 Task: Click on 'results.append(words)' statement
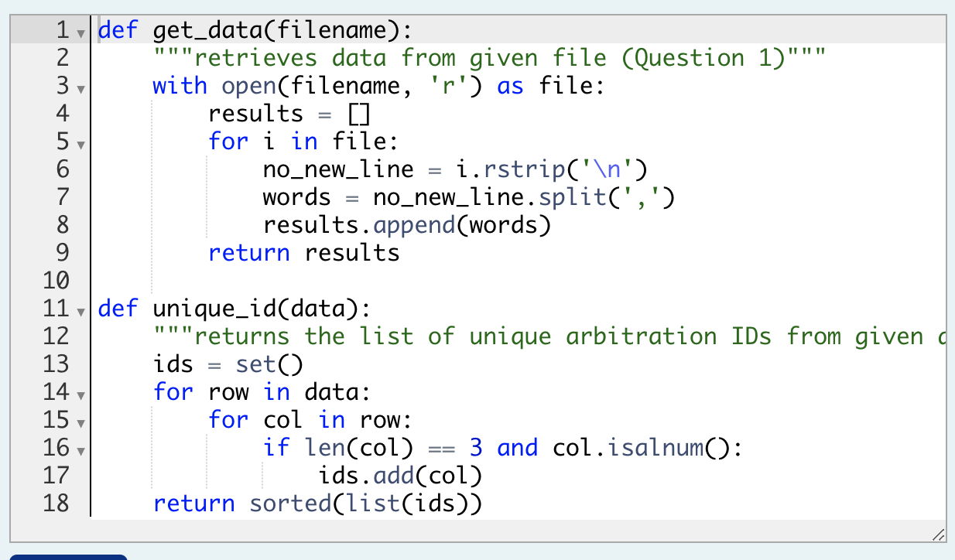406,225
